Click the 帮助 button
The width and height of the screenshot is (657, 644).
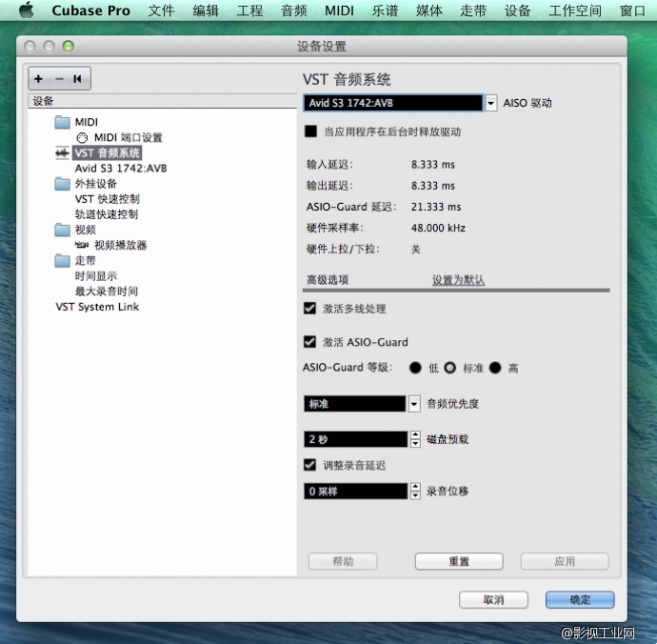tap(343, 561)
